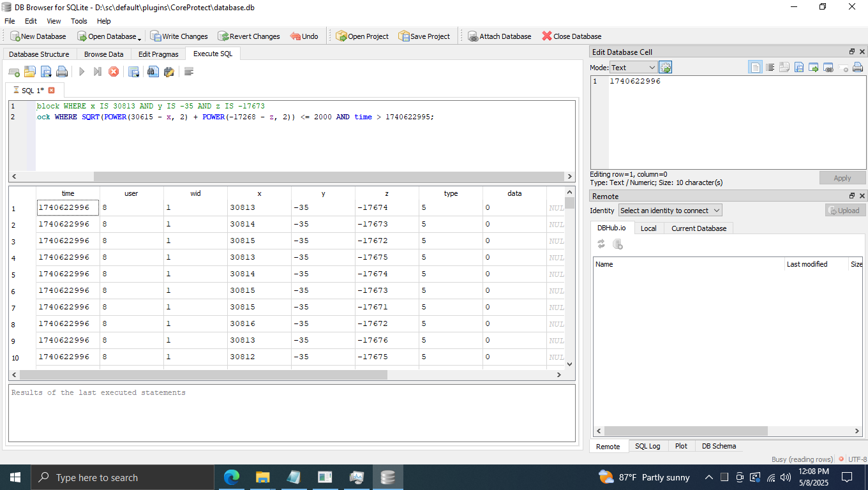Switch to Database Structure tab
This screenshot has width=868, height=490.
click(39, 54)
